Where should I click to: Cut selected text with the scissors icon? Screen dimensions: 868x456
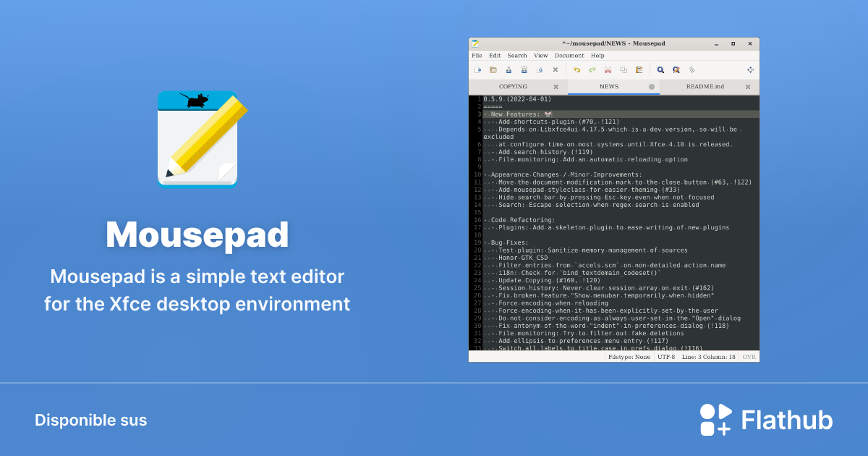608,69
